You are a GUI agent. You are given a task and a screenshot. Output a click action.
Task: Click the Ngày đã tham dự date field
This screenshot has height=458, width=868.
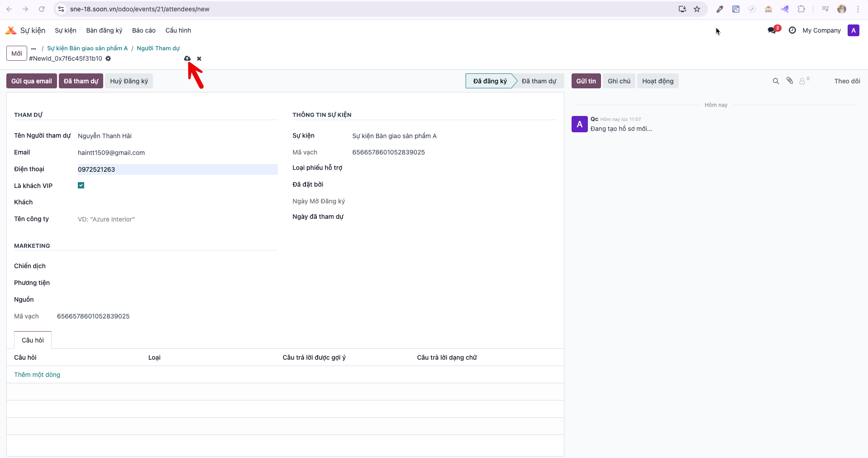click(x=454, y=217)
